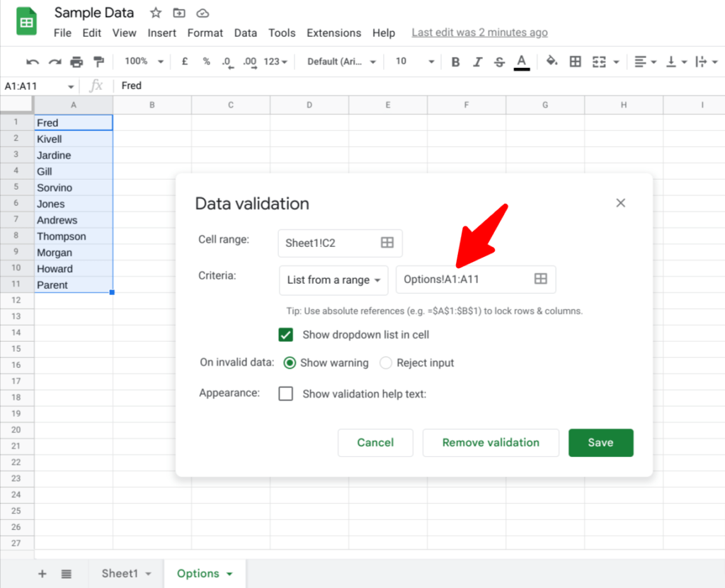The height and width of the screenshot is (588, 725).
Task: Select the currency format icon
Action: coord(185,62)
